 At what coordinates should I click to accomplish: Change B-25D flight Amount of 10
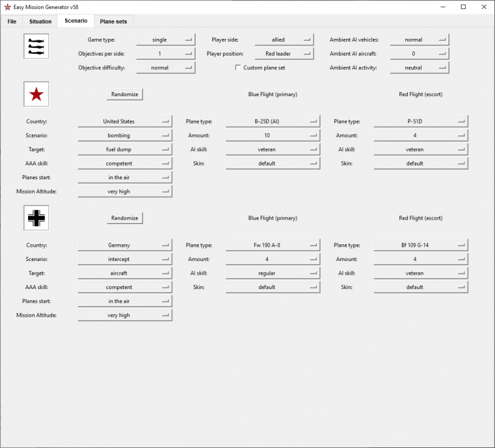(x=273, y=136)
